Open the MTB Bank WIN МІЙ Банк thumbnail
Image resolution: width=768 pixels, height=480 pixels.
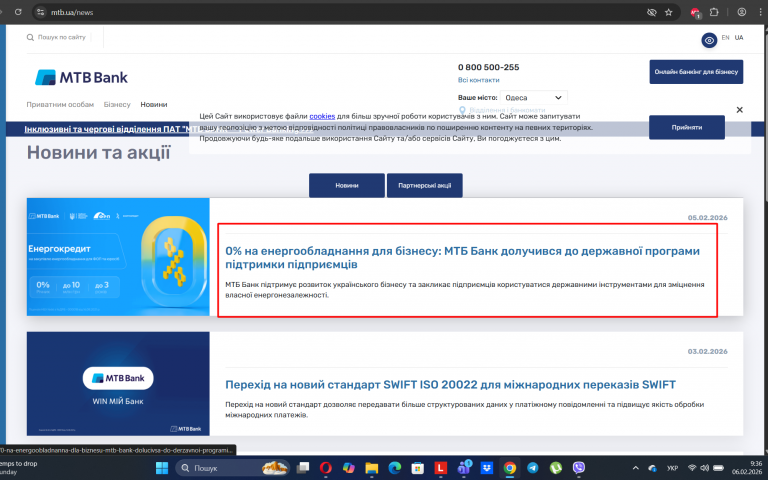(118, 384)
